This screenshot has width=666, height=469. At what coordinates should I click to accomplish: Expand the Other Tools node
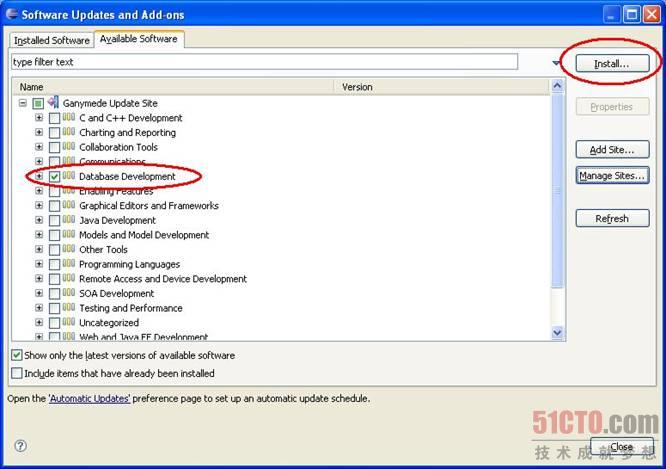click(39, 249)
